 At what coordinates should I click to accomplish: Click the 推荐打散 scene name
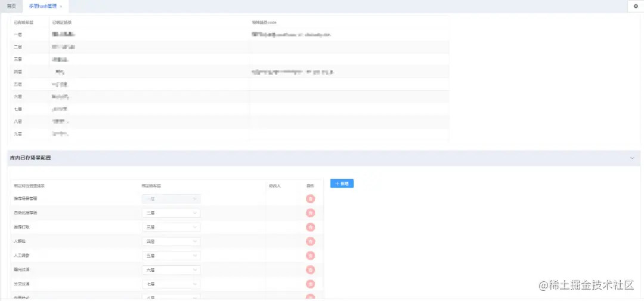pyautogui.click(x=21, y=227)
